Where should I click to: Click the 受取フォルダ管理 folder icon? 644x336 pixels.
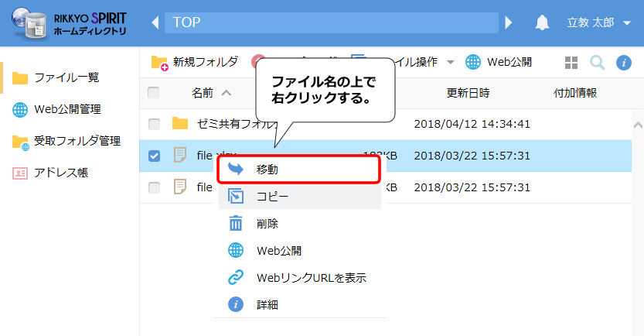[x=21, y=142]
